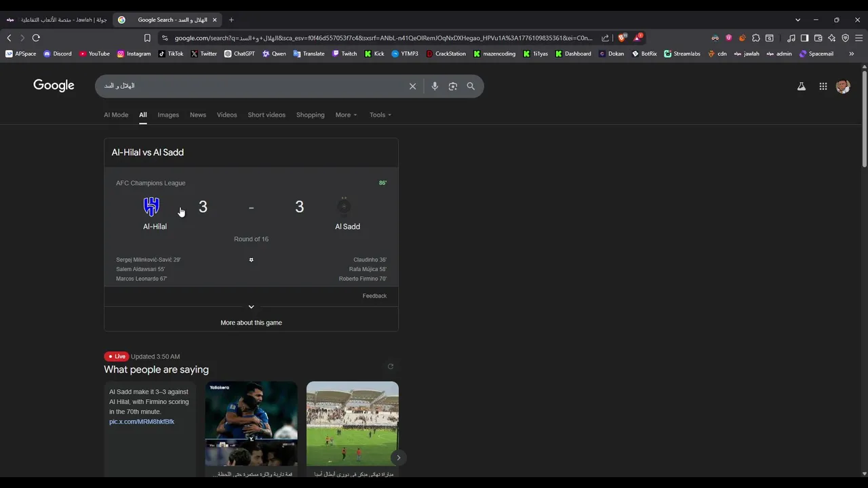Select the Images search tab
This screenshot has width=868, height=488.
coord(168,115)
